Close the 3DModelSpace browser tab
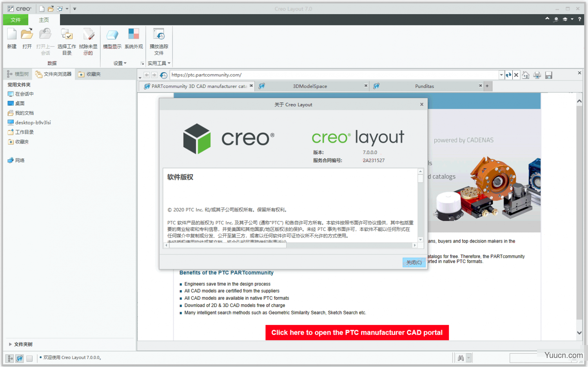 coord(366,86)
